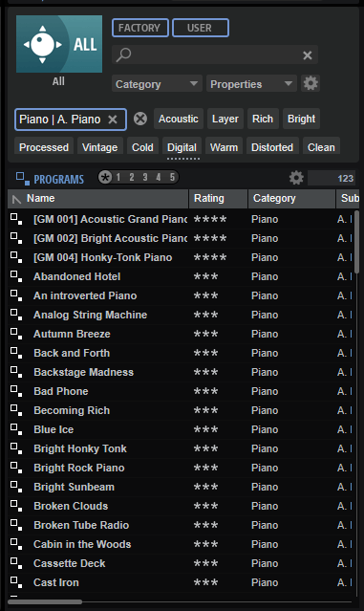Viewport: 364px width, 611px height.
Task: Remove the Piano | A. Piano filter
Action: click(x=113, y=120)
